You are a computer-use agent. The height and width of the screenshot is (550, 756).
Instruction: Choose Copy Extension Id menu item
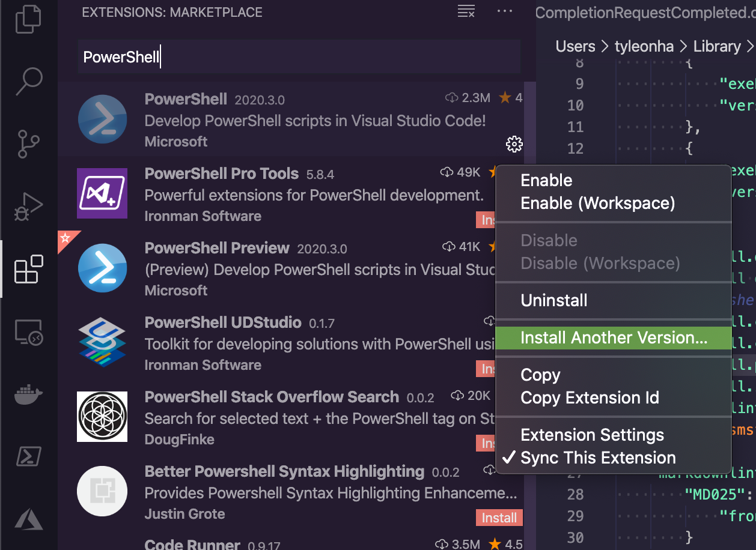pyautogui.click(x=613, y=398)
